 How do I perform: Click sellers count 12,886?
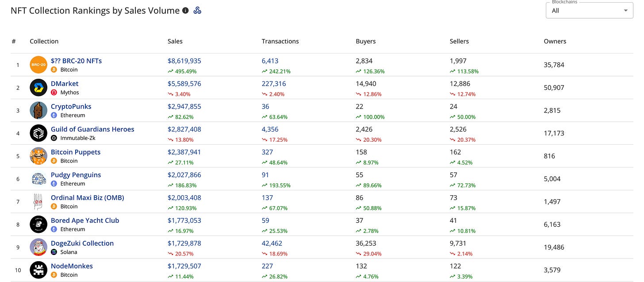460,84
